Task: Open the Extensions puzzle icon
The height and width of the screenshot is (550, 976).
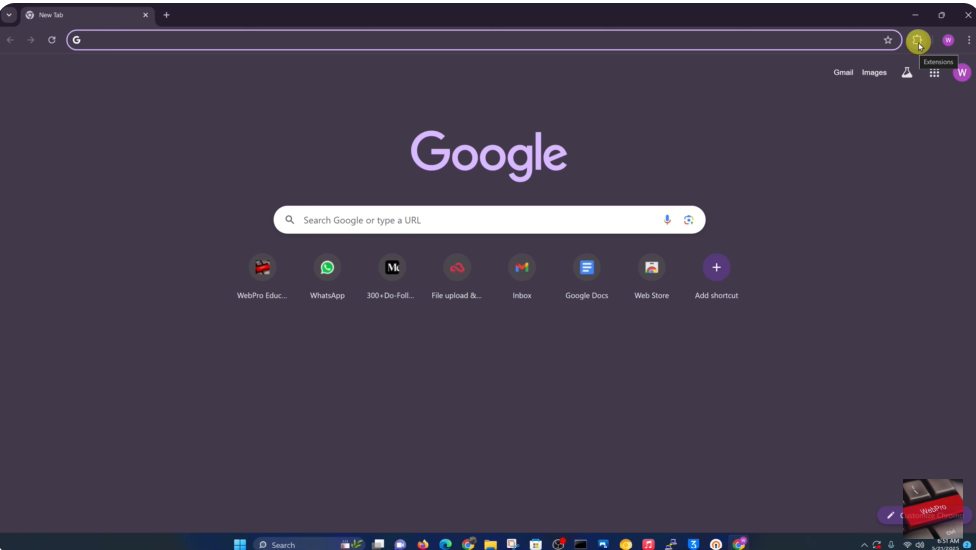Action: pyautogui.click(x=917, y=40)
